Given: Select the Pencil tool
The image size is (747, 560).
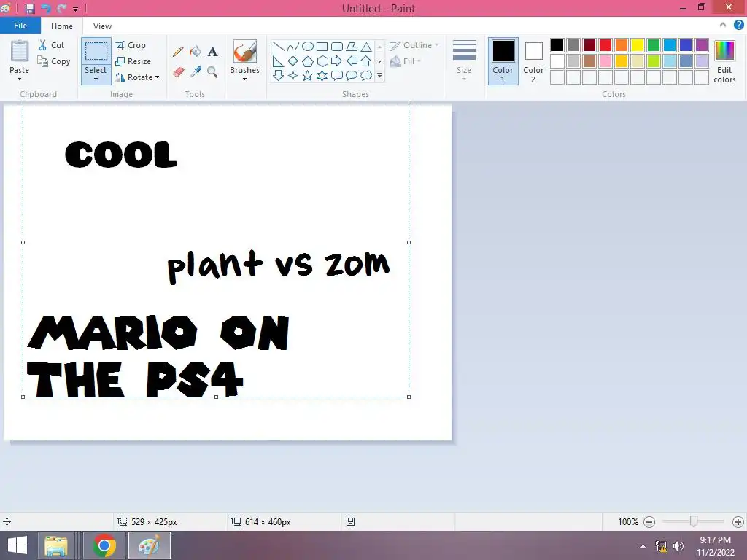Looking at the screenshot, I should pos(178,52).
